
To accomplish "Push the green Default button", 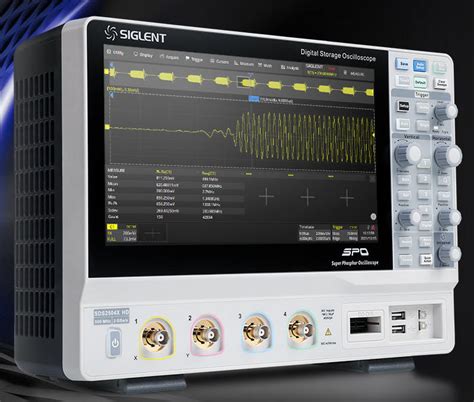I will pyautogui.click(x=420, y=82).
